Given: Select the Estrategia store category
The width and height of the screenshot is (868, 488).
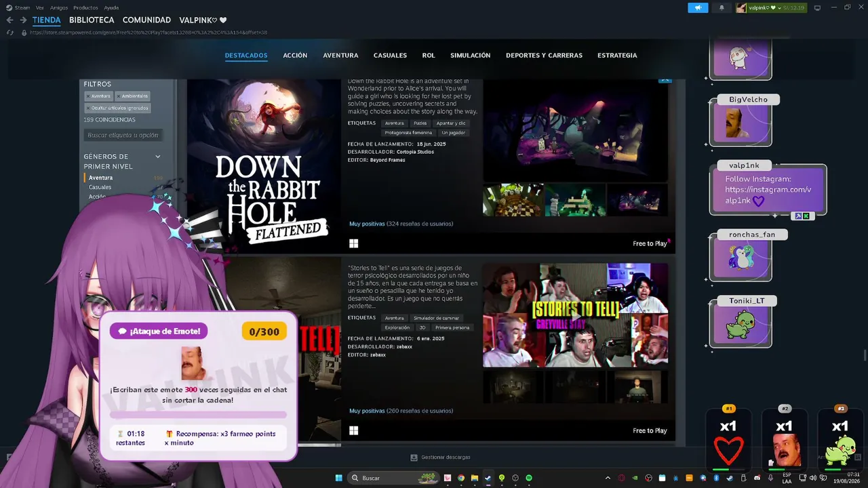Looking at the screenshot, I should pyautogui.click(x=617, y=56).
